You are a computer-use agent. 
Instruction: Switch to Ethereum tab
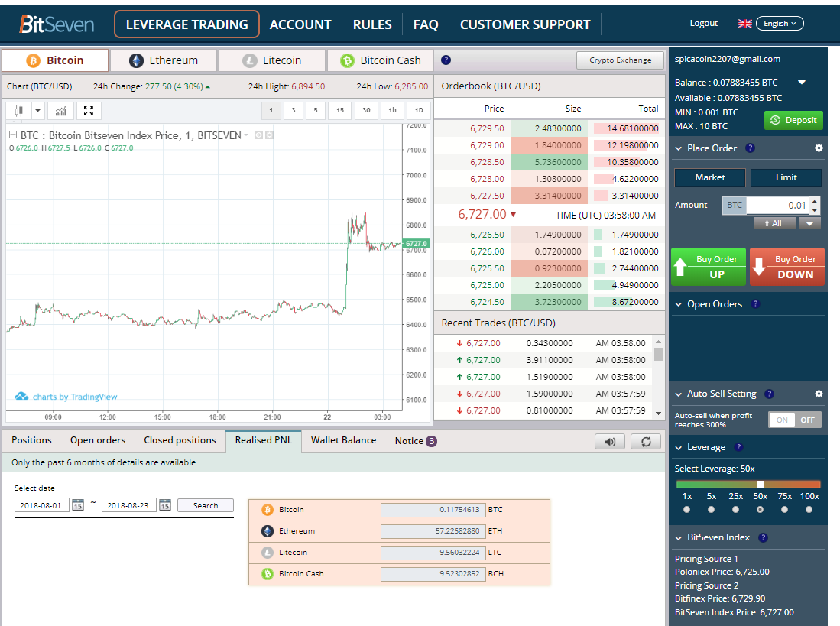pyautogui.click(x=164, y=60)
